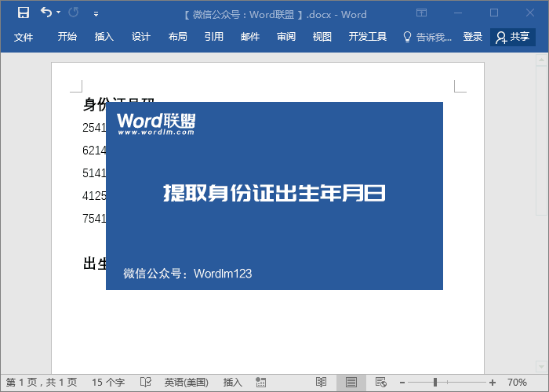Click page count '第 1 页，共 1 页' in status bar

[42, 383]
